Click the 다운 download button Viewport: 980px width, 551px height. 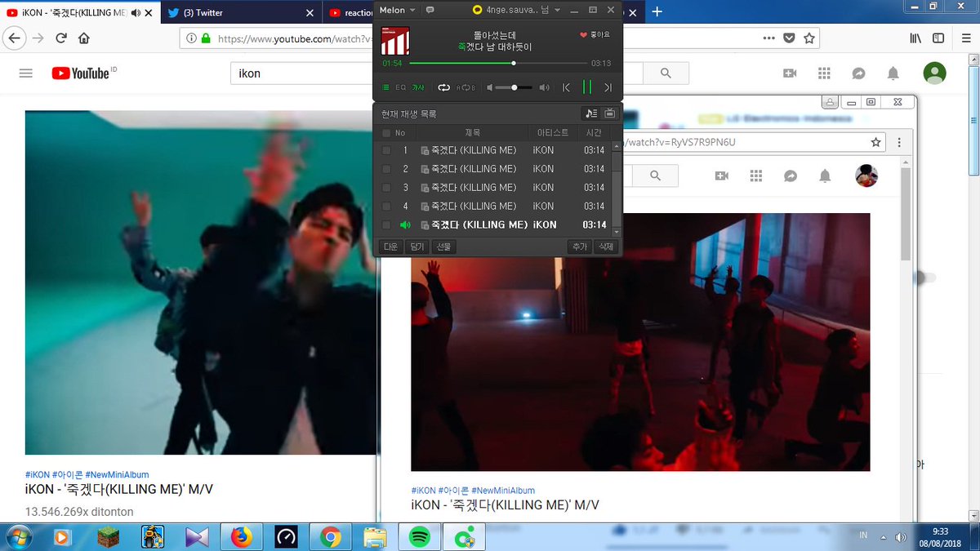click(390, 247)
